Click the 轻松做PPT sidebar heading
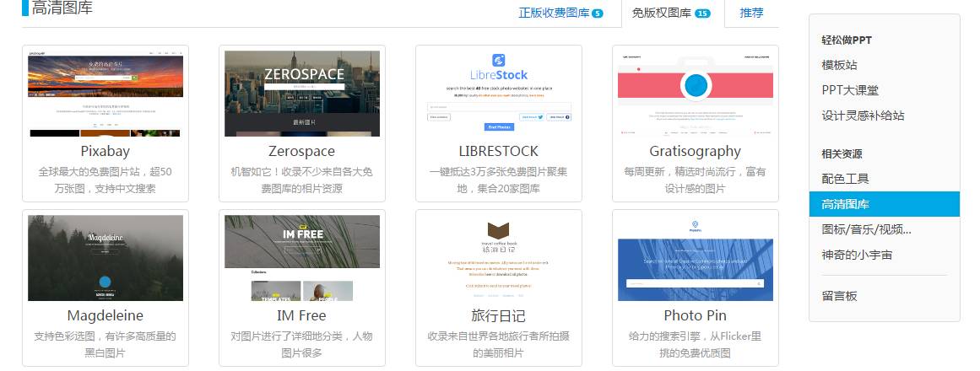 (x=847, y=40)
